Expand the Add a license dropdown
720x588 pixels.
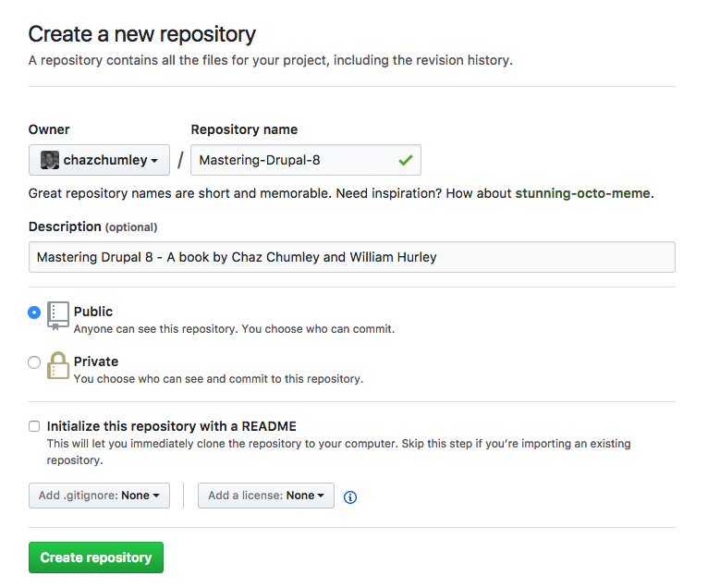tap(266, 496)
